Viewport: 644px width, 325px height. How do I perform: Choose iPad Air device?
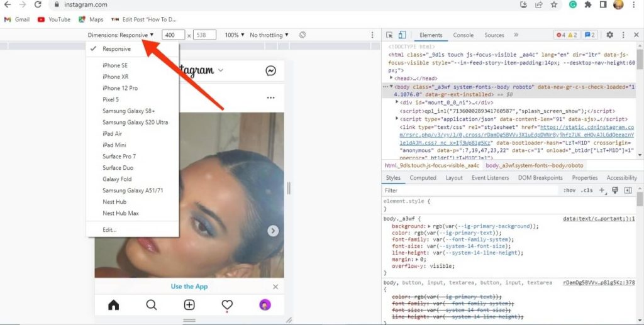[x=132, y=133]
